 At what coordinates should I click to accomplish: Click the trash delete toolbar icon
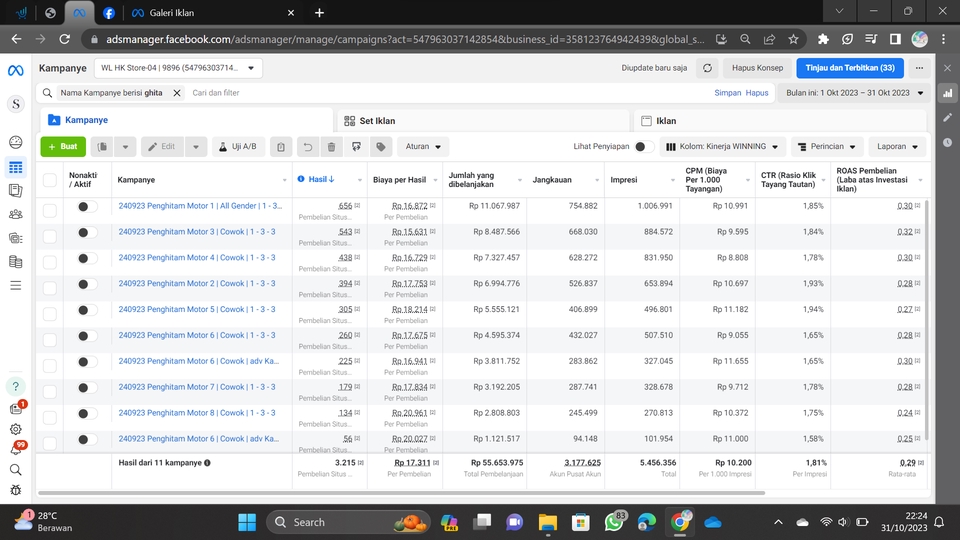(x=331, y=146)
